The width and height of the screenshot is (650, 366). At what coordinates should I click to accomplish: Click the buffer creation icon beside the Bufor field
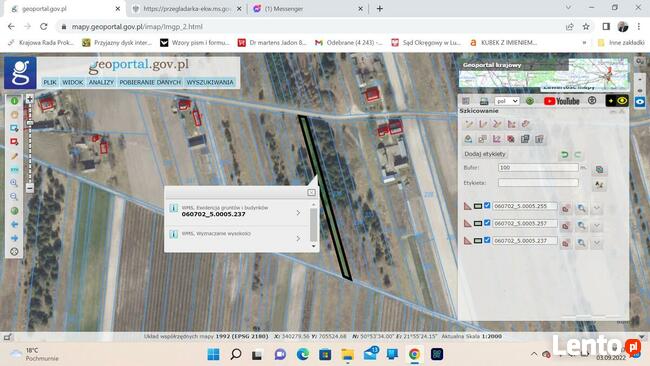coord(599,169)
